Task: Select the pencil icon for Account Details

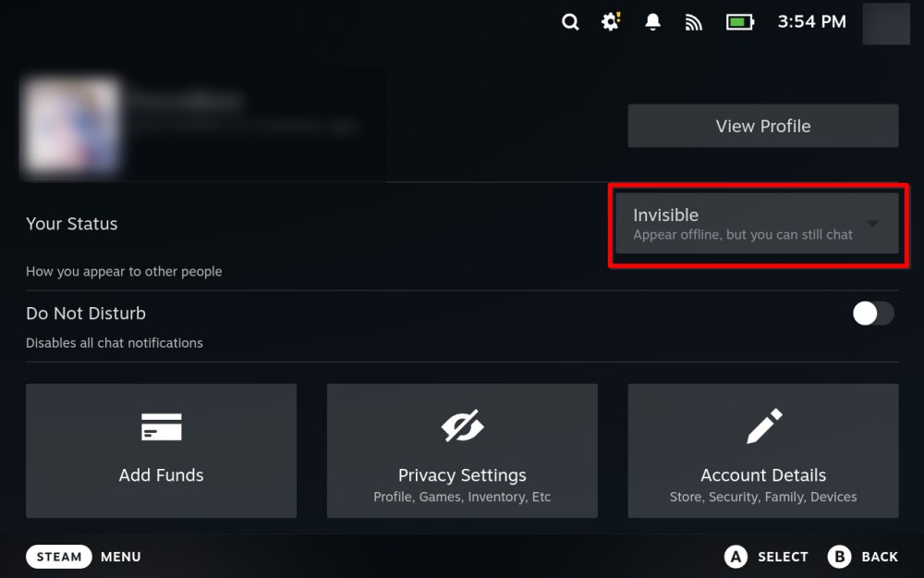Action: 762,425
